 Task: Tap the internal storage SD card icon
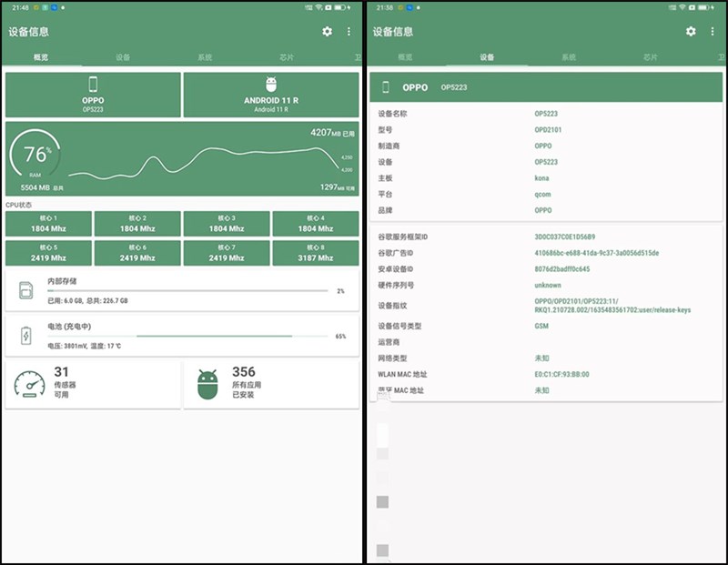click(26, 290)
